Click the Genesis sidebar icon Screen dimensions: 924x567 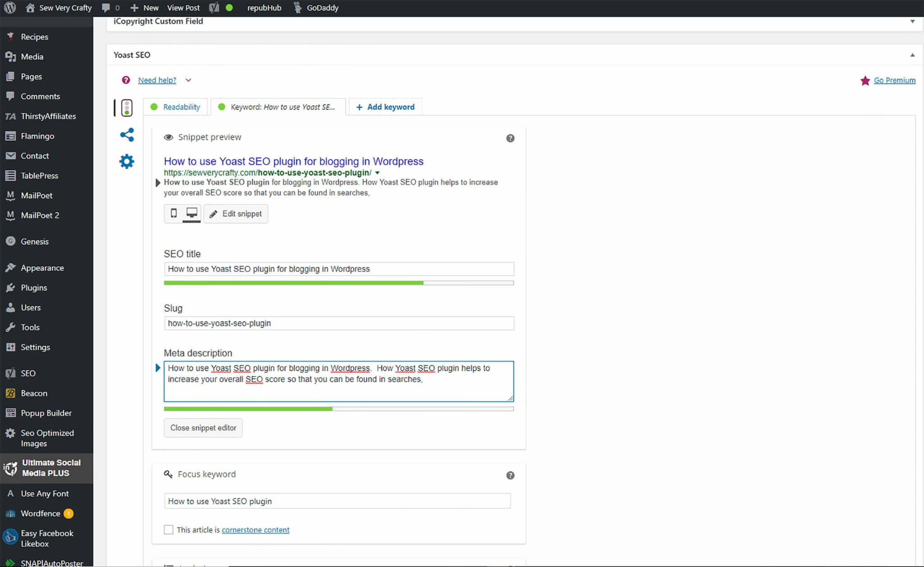pos(10,241)
